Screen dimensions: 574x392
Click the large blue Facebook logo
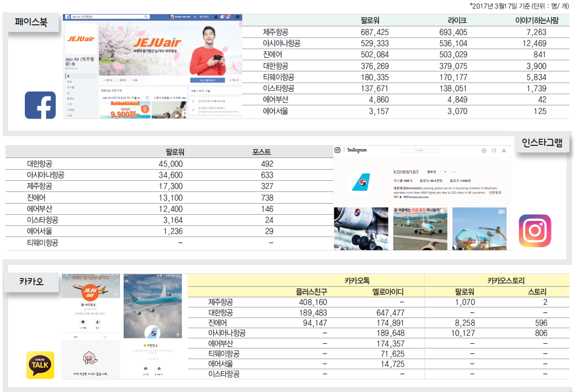[40, 105]
